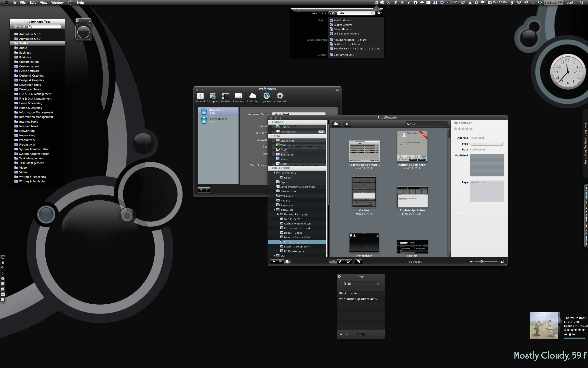Image resolution: width=588 pixels, height=368 pixels.
Task: Select Screenshot type filter
Action: pyautogui.click(x=297, y=141)
